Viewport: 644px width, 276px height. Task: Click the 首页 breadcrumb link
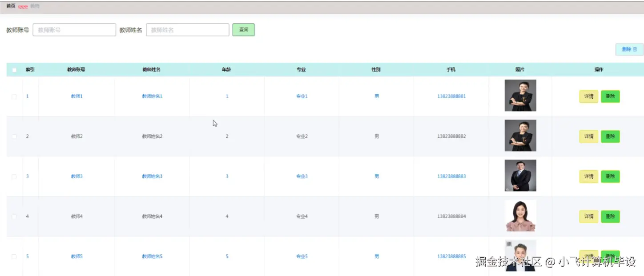11,6
